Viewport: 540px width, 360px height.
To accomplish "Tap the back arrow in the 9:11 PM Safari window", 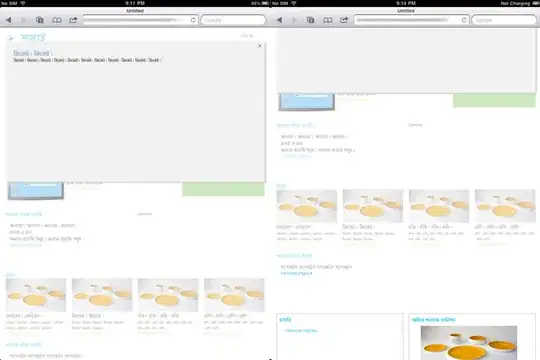I will (x=9, y=20).
